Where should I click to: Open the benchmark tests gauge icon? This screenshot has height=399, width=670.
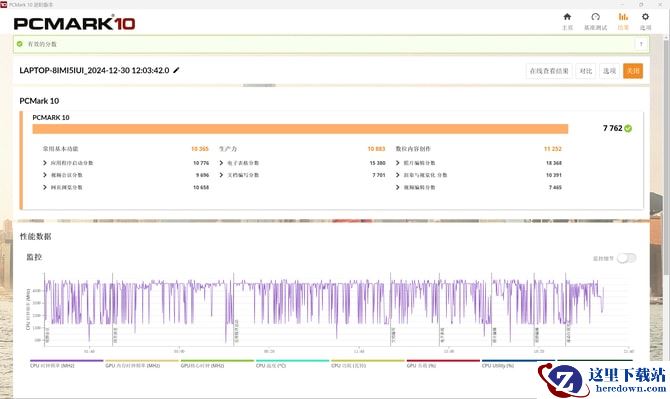click(595, 17)
